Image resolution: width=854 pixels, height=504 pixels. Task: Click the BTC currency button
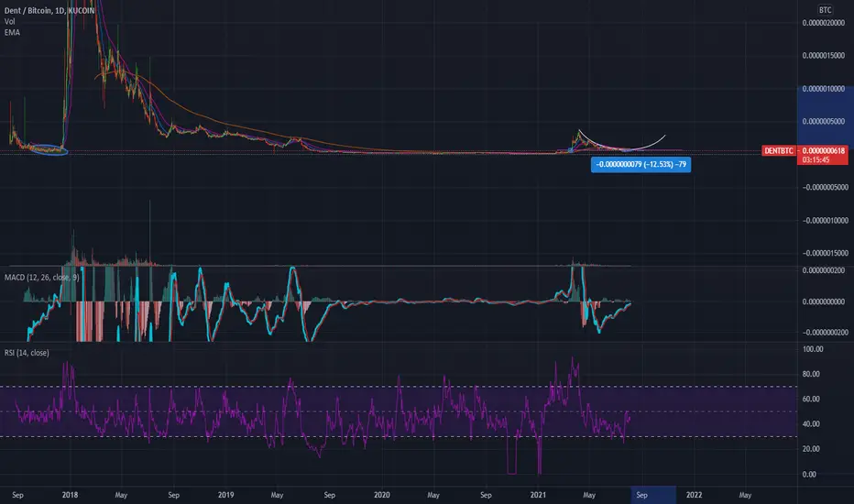[825, 10]
